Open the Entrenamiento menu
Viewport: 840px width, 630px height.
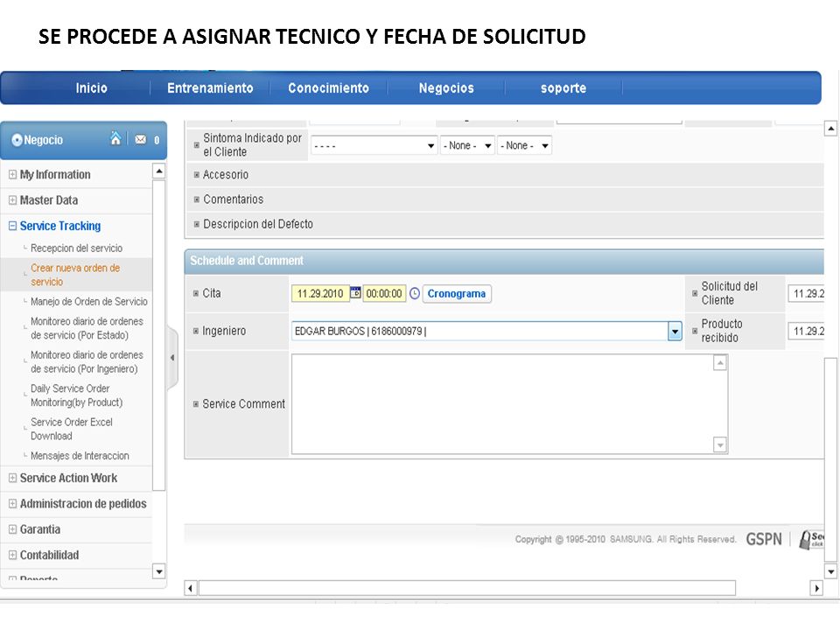click(210, 87)
